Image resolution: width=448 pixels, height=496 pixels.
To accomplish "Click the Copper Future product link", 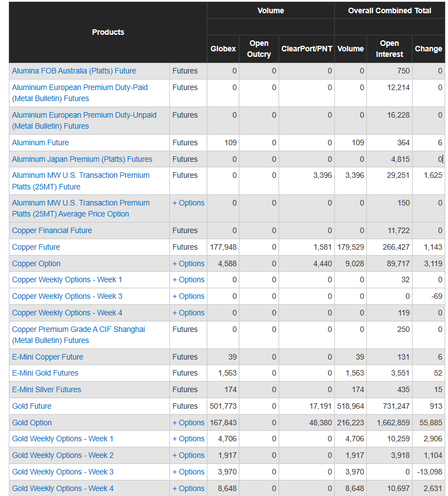I will (x=36, y=247).
